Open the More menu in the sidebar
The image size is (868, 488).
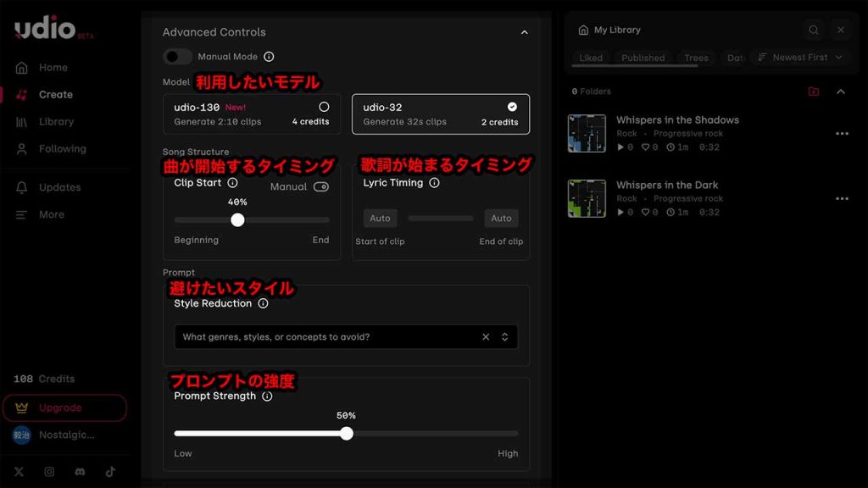point(52,214)
